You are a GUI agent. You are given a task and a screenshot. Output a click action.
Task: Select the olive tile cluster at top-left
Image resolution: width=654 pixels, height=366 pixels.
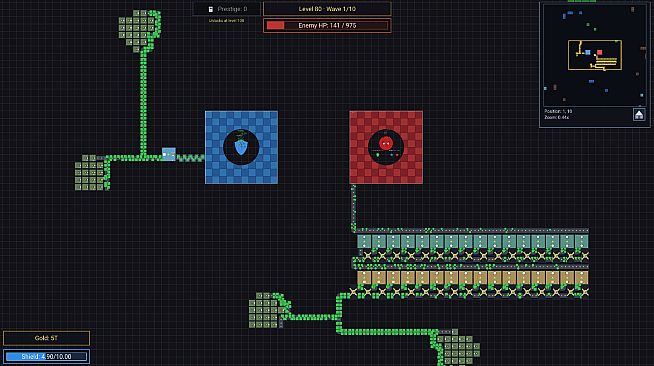click(138, 30)
